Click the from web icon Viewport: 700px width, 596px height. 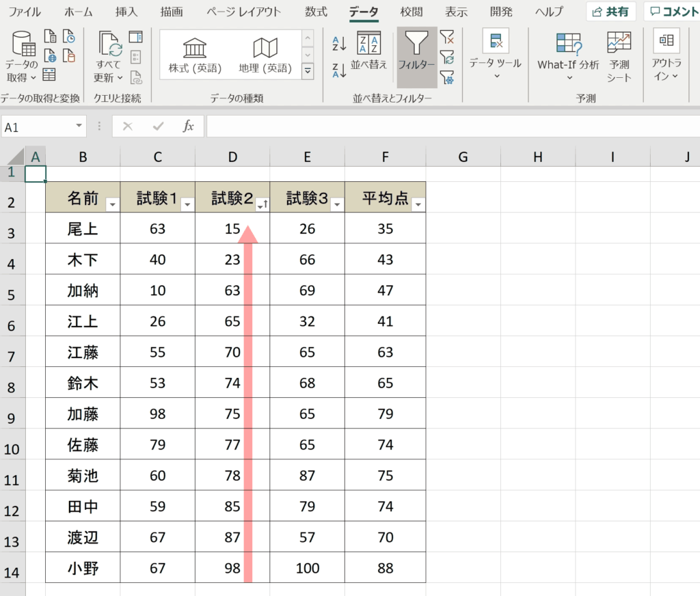point(50,55)
